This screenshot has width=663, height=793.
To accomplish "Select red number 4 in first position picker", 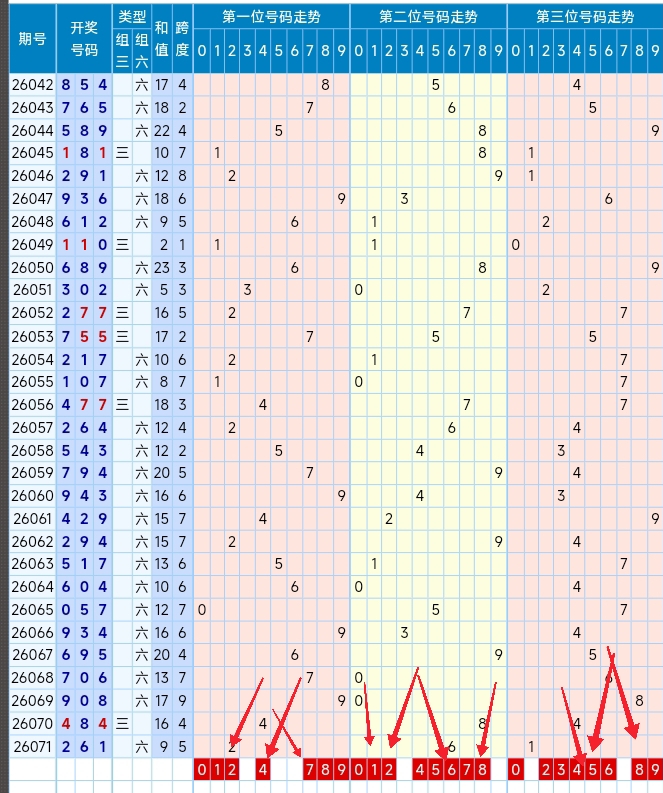I will 263,770.
